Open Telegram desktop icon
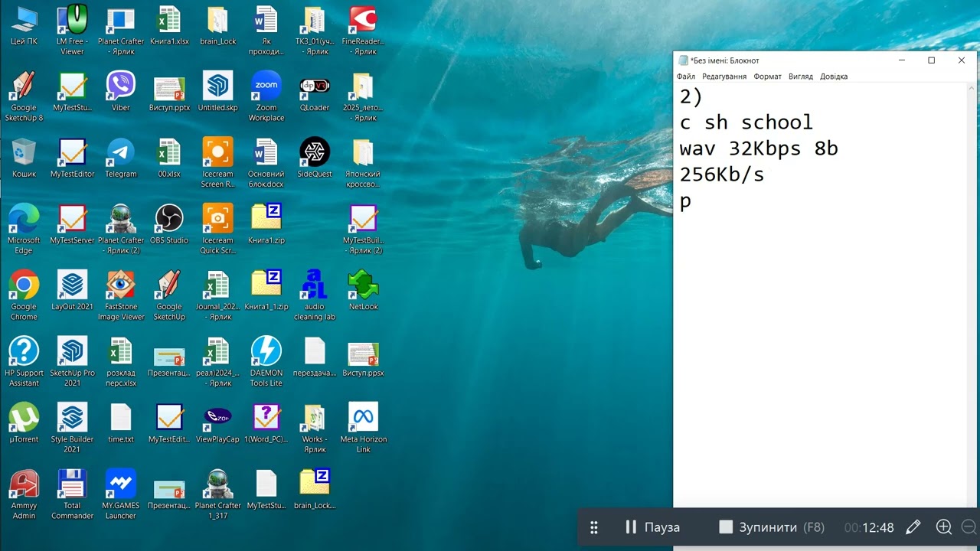 pos(121,158)
